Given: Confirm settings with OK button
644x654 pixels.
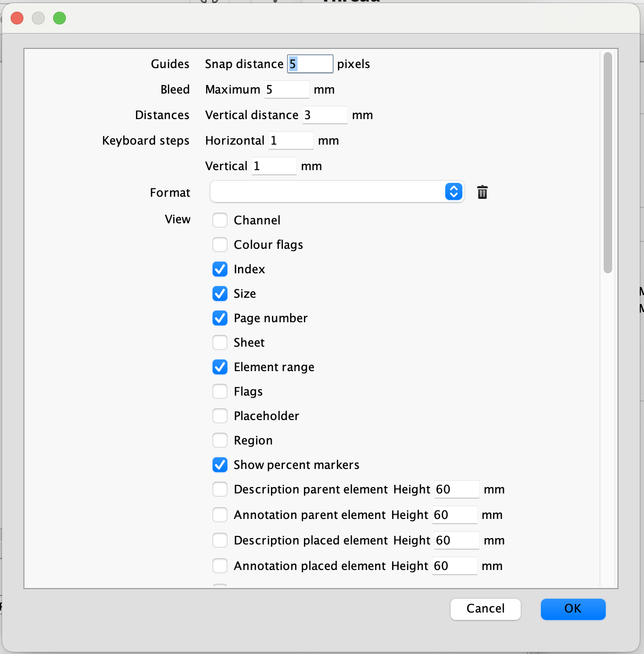Looking at the screenshot, I should coord(573,609).
